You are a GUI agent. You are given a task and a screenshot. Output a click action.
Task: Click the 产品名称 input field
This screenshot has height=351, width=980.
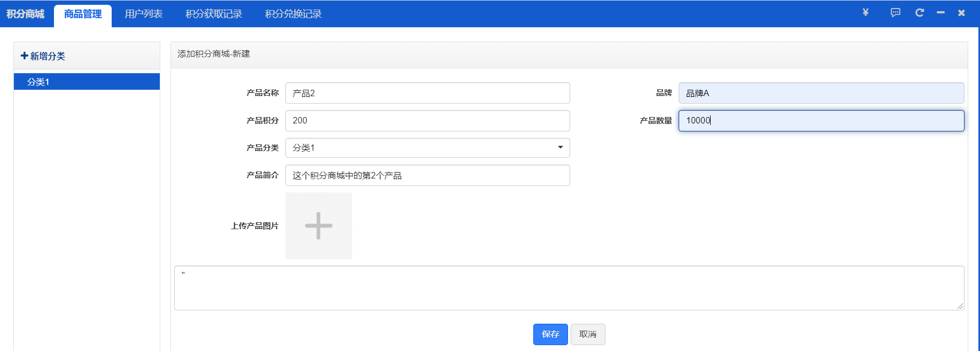427,93
